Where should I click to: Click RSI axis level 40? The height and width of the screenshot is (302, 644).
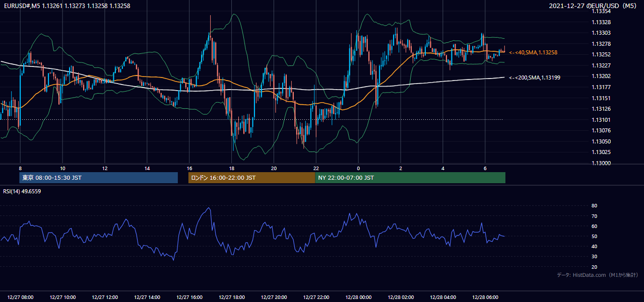(x=595, y=247)
